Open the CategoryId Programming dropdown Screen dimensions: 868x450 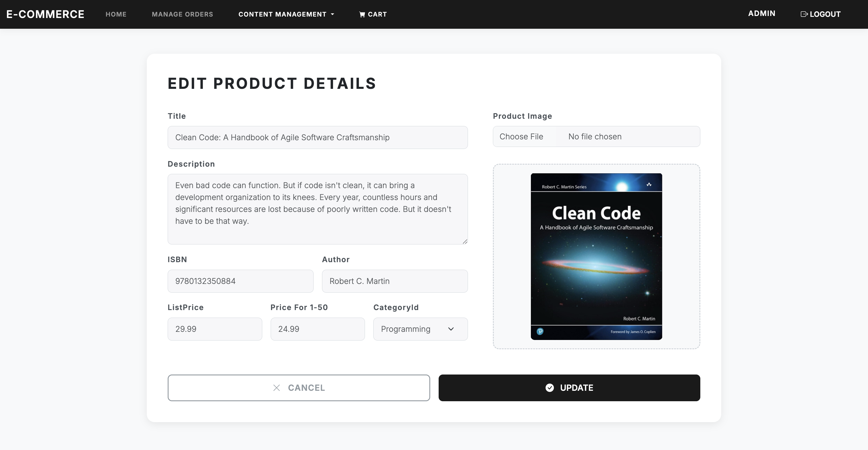(420, 329)
